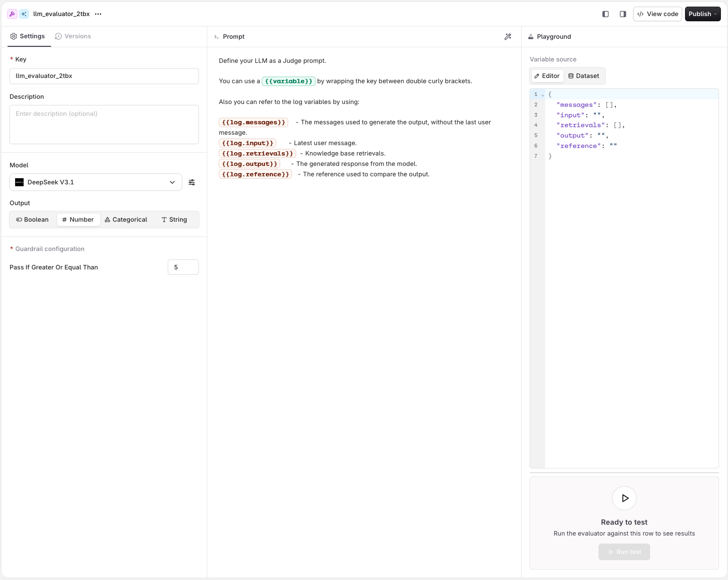Screen dimensions: 728x580
Task: Click the "messages" key in JSON editor
Action: [577, 105]
